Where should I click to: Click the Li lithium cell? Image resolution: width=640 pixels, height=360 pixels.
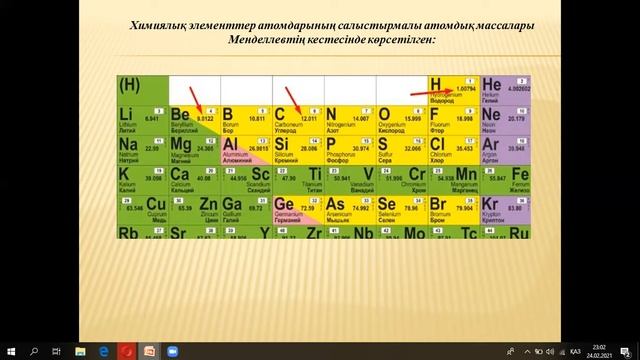[143, 120]
